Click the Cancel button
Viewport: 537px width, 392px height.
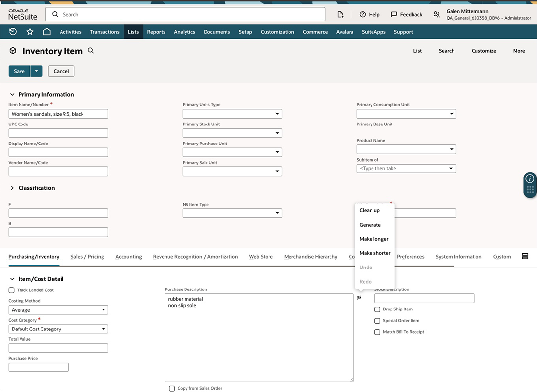coord(61,71)
